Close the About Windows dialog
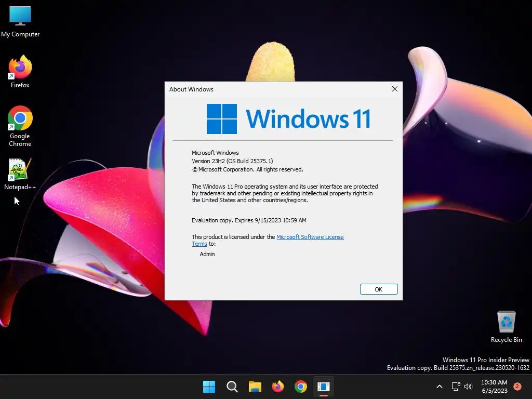The image size is (532, 399). (x=395, y=89)
